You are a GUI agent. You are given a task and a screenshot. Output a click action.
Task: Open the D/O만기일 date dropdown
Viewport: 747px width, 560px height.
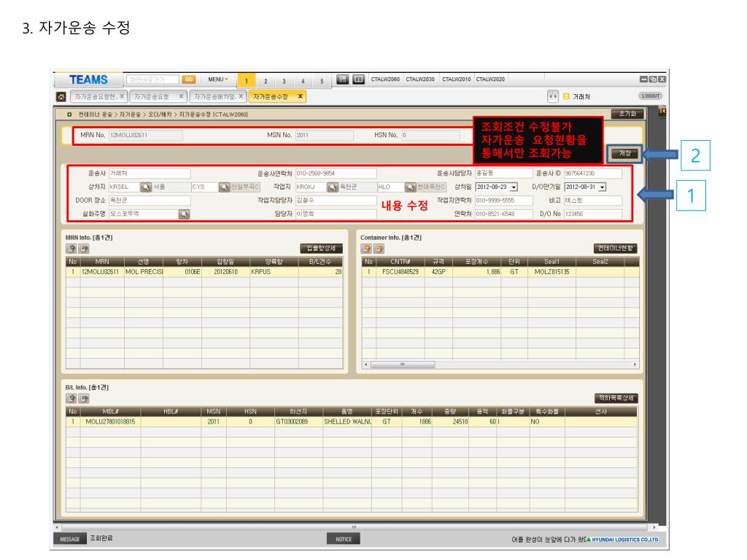602,187
